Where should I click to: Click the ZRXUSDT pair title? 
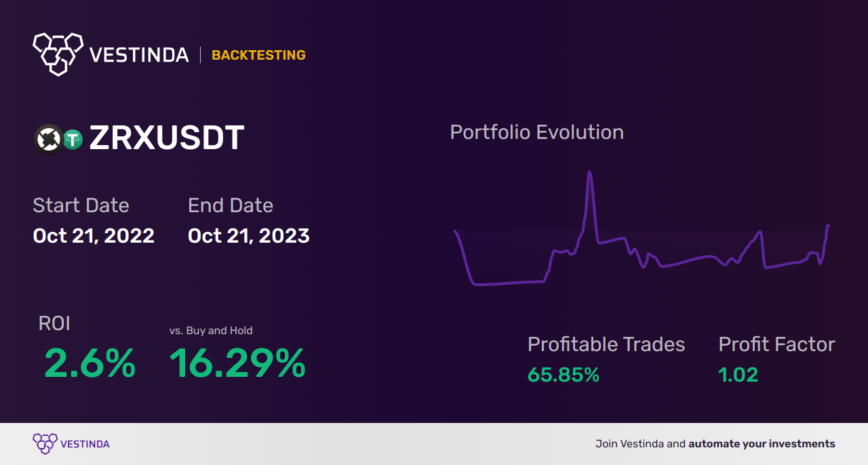167,139
